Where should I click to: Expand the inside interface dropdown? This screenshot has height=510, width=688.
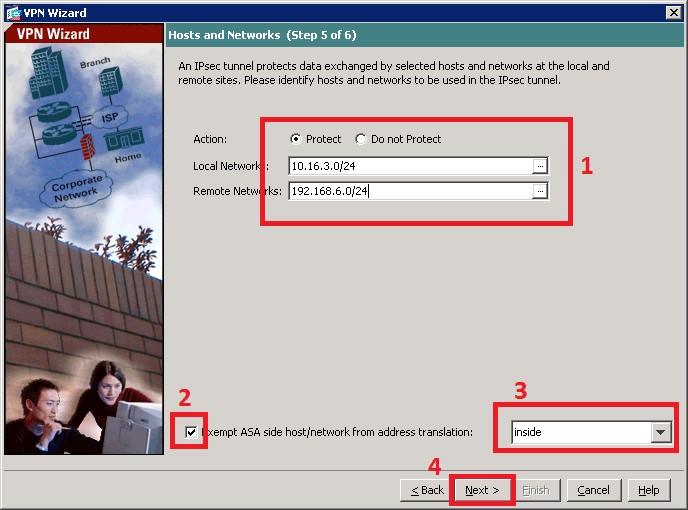pos(661,432)
